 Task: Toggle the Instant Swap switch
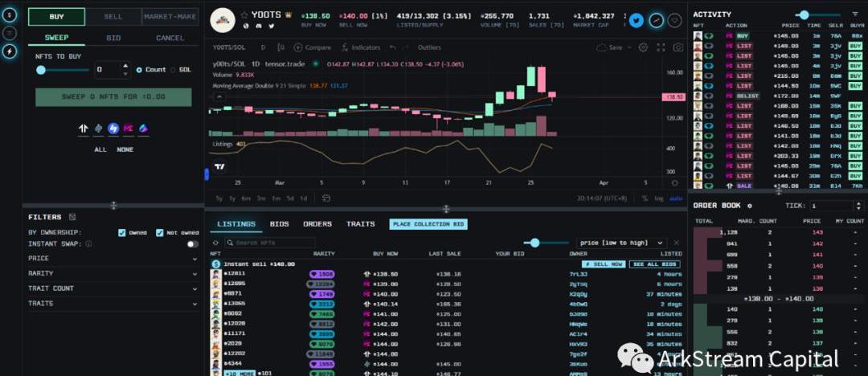[192, 243]
